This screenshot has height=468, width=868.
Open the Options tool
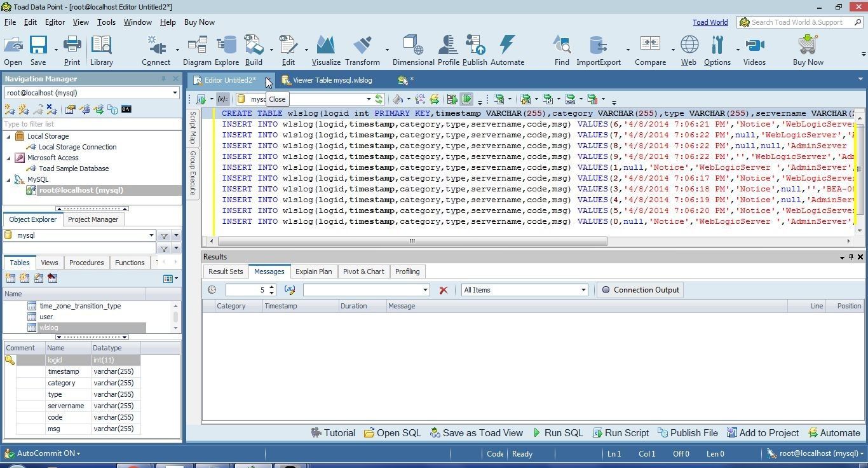(x=717, y=51)
